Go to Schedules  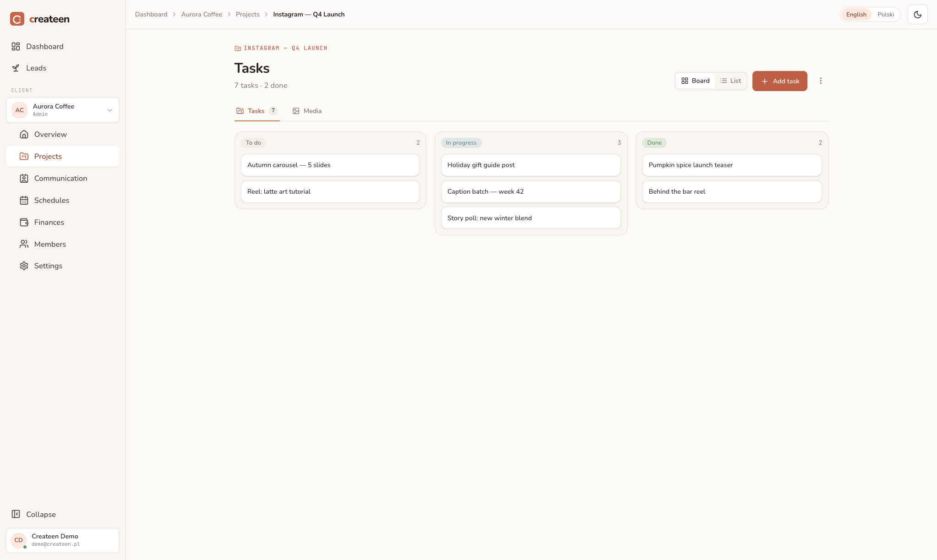click(63, 200)
